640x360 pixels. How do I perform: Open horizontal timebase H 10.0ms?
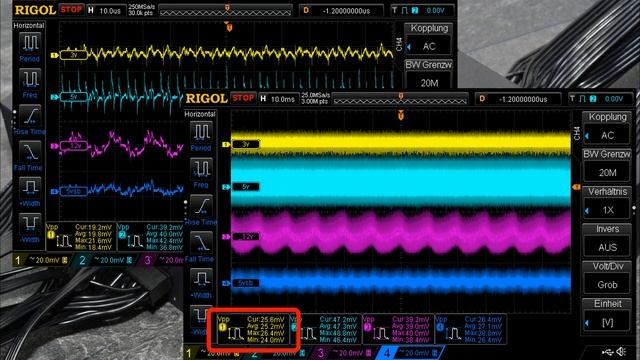pos(278,99)
